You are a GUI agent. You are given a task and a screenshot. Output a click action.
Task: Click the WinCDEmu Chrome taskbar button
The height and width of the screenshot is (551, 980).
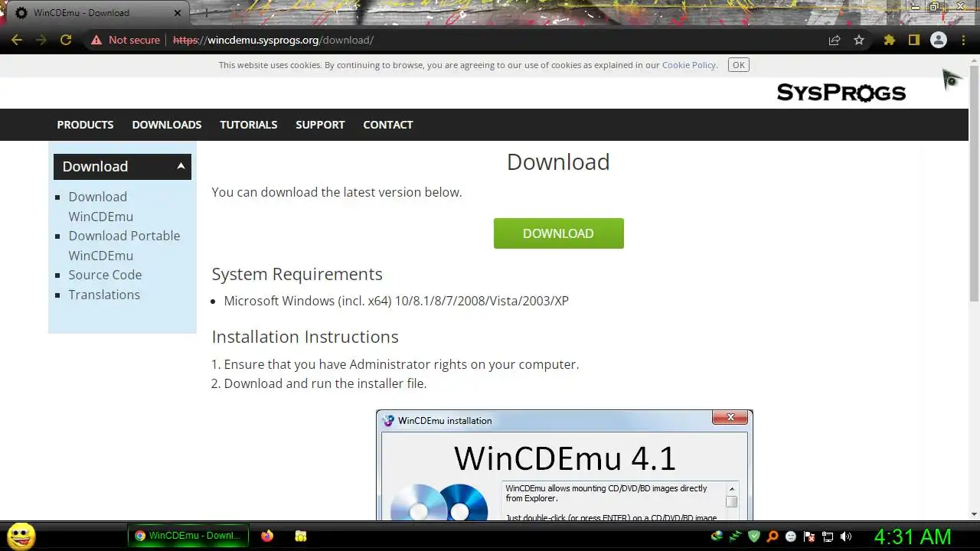[188, 536]
